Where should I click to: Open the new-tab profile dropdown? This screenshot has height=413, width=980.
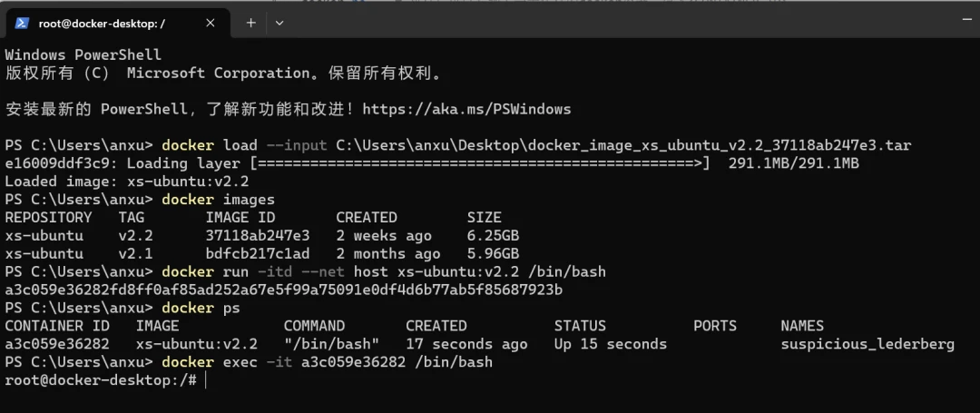point(279,23)
